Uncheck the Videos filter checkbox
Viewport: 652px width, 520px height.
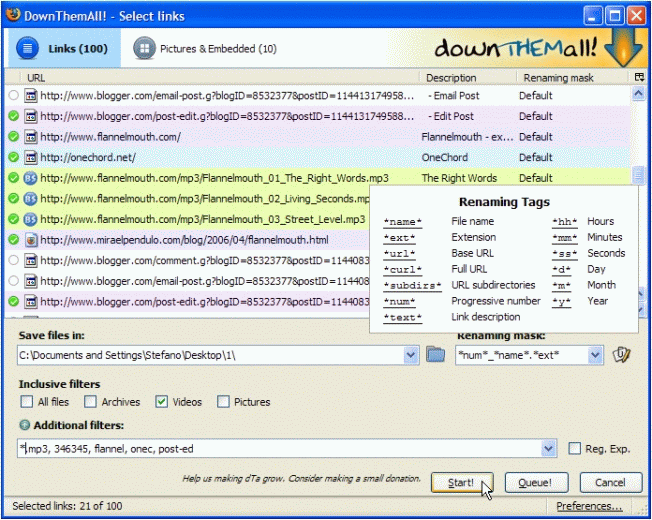(161, 402)
